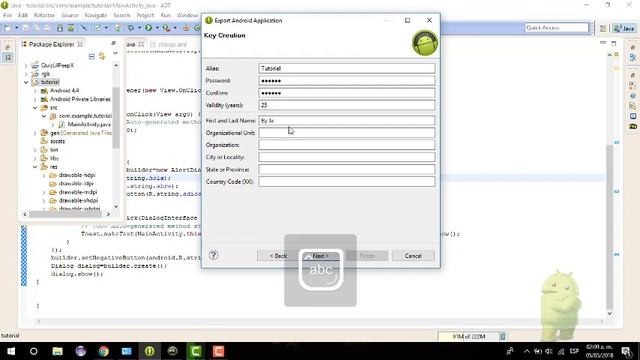Click the second icon in left trim bar
Screen dimensions: 640x360
pos(8,58)
